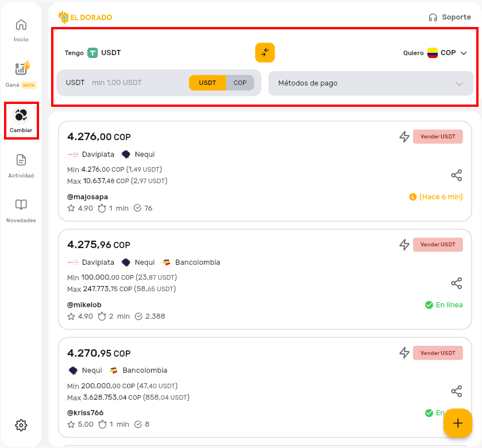Viewport: 482px width, 448px height.
Task: Click the 4.276,00 COP price
Action: (x=99, y=137)
